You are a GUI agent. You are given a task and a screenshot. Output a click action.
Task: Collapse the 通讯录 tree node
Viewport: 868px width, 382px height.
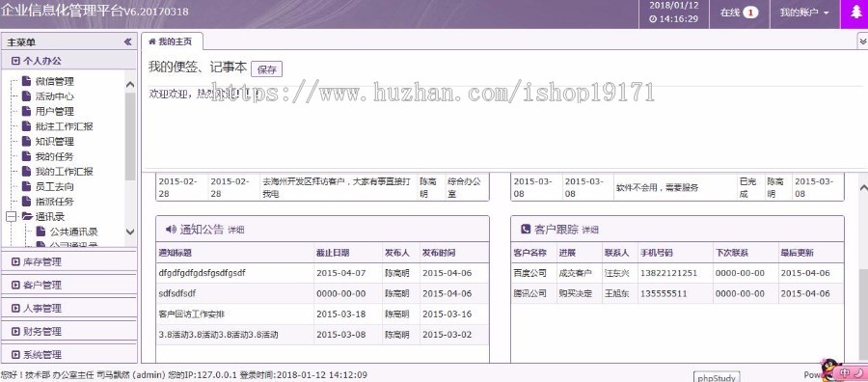[11, 217]
